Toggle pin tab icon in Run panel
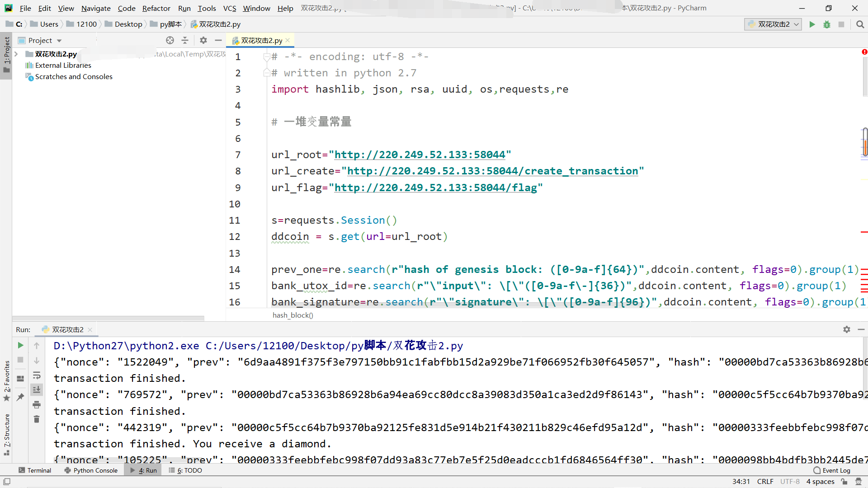Viewport: 868px width, 488px height. (x=20, y=397)
